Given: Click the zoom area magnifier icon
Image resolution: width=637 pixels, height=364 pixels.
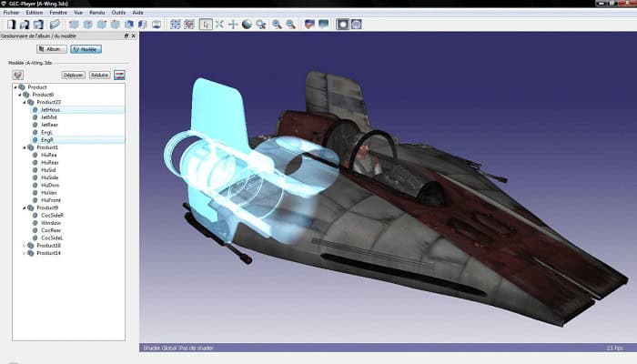Looking at the screenshot, I should (261, 25).
